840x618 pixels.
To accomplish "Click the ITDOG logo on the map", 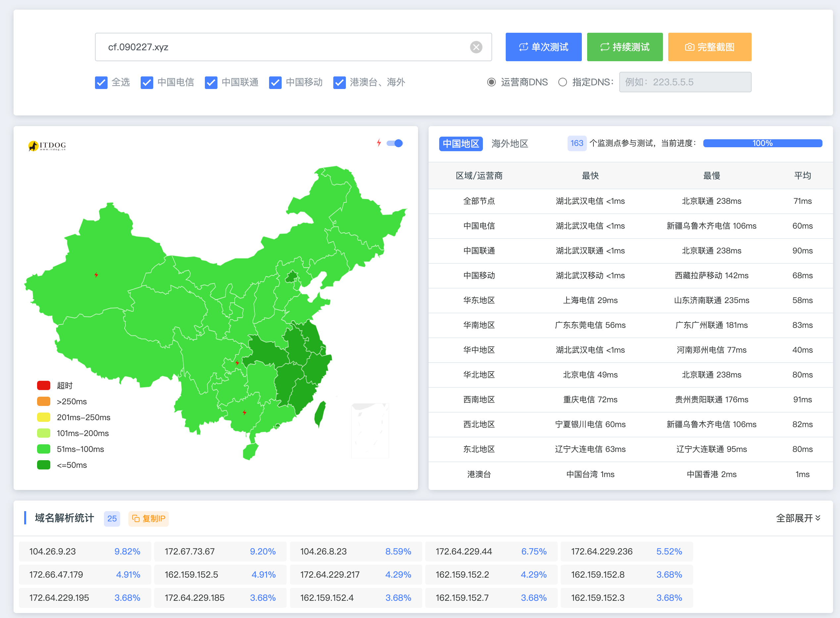I will coord(47,146).
